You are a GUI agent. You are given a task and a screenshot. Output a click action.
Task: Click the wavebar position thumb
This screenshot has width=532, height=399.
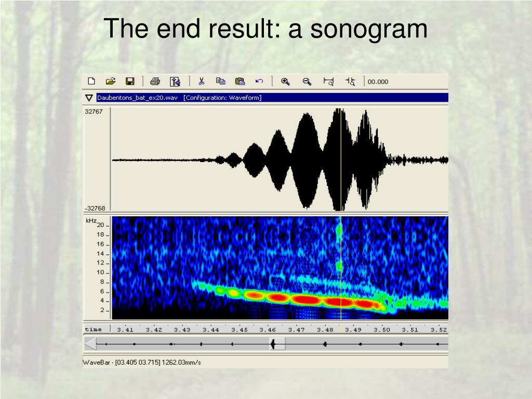click(x=277, y=344)
